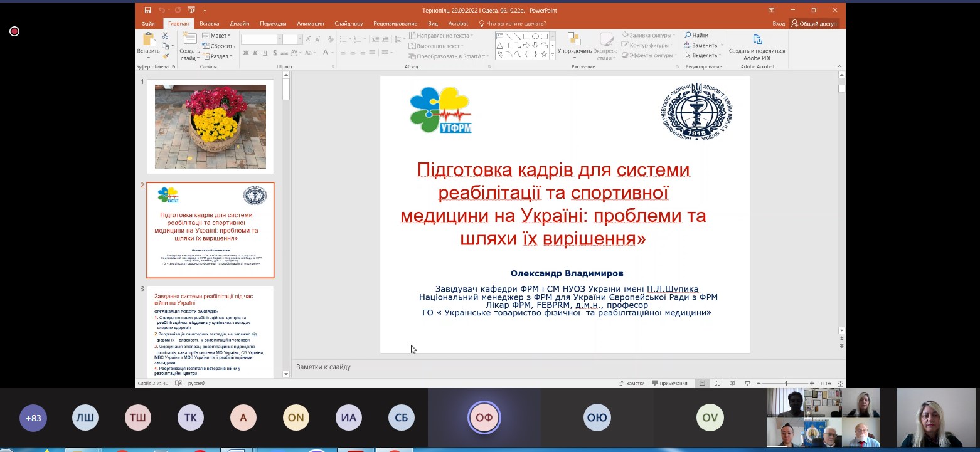
Task: Click the zoom slider in status bar
Action: click(x=786, y=383)
